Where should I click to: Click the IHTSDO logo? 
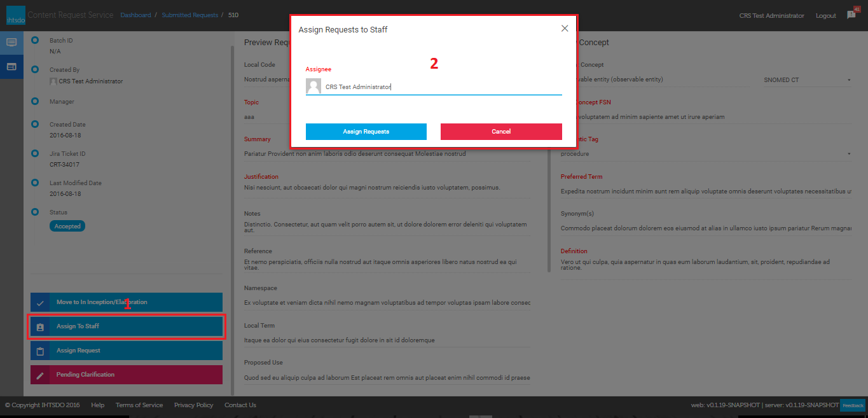(x=15, y=16)
